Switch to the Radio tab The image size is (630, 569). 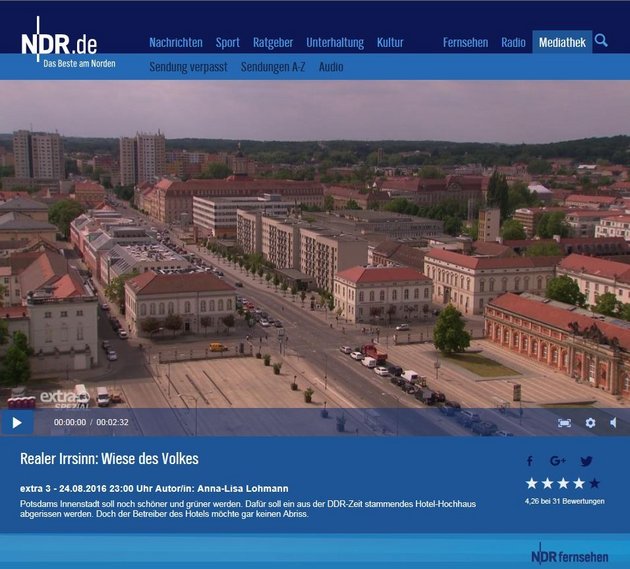pyautogui.click(x=513, y=43)
